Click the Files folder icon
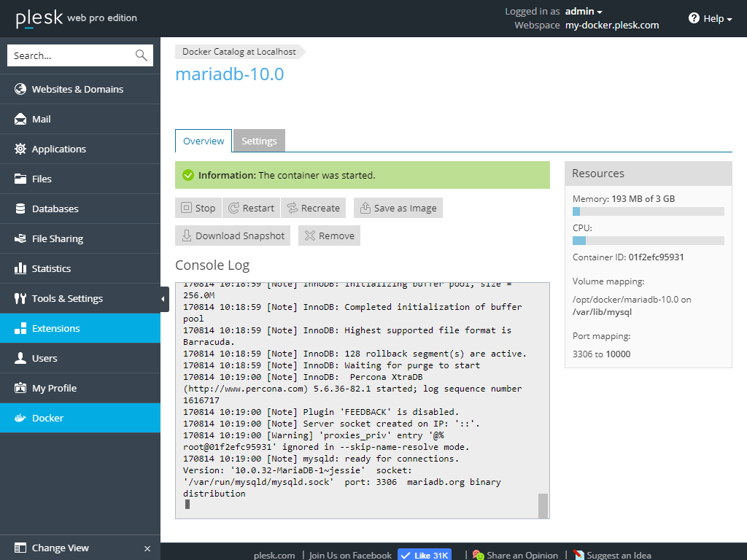Image resolution: width=747 pixels, height=560 pixels. 20,179
